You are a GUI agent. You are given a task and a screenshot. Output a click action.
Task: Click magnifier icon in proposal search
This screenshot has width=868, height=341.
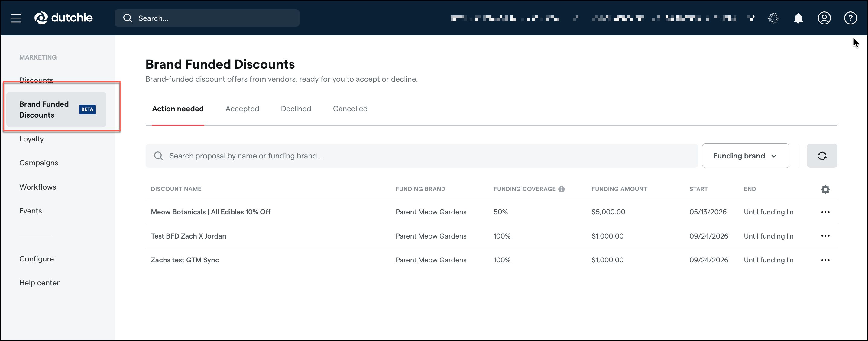[x=158, y=156]
